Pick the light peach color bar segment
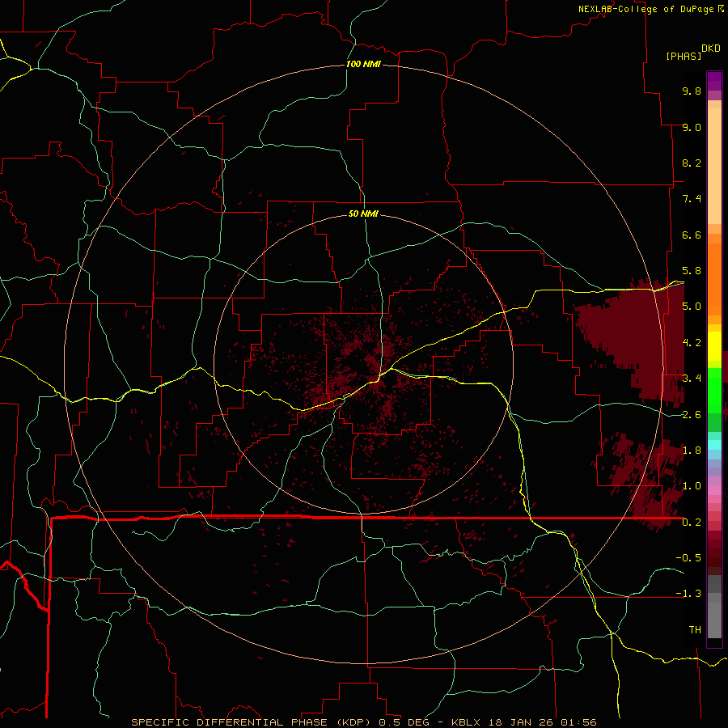Screen dimensions: 728x728 click(714, 166)
